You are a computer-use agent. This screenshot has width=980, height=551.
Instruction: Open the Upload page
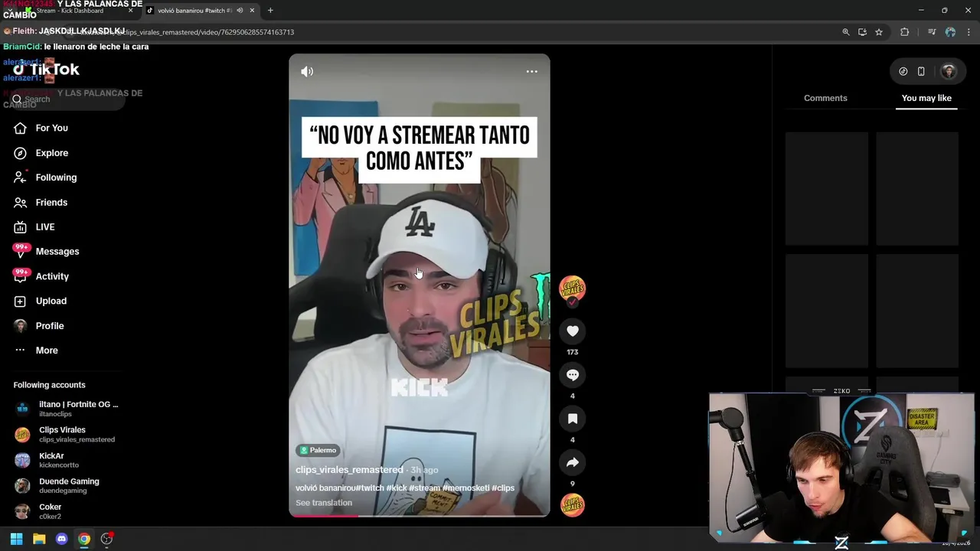point(51,301)
